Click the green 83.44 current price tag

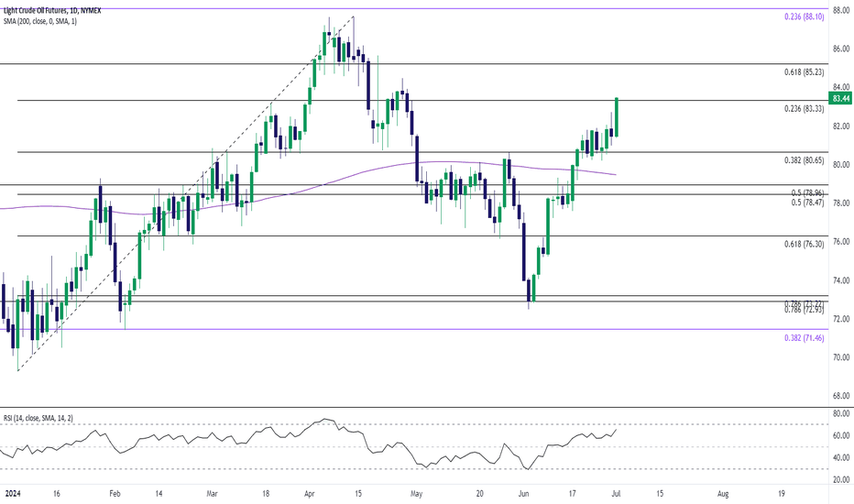(841, 99)
